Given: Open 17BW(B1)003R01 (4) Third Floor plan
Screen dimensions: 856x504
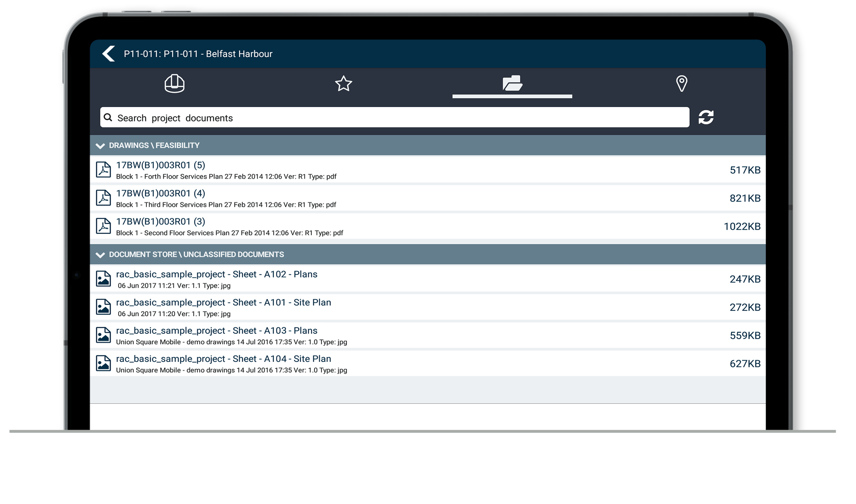Looking at the screenshot, I should click(160, 193).
